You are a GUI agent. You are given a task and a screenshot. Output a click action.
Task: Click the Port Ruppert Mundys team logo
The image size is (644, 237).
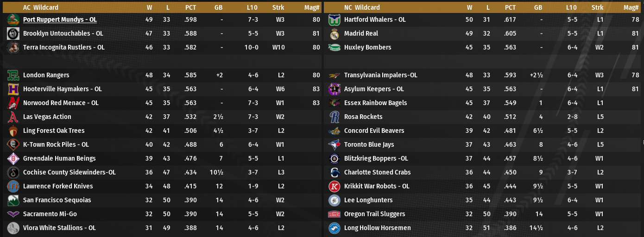coord(13,19)
